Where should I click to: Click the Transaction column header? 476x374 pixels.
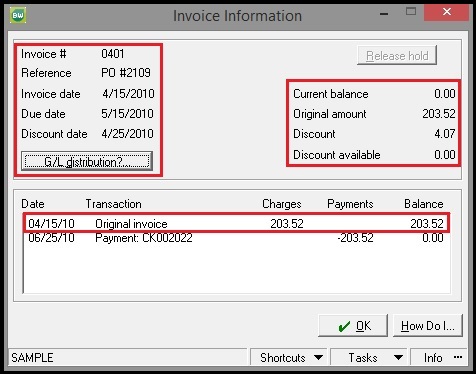[x=114, y=204]
